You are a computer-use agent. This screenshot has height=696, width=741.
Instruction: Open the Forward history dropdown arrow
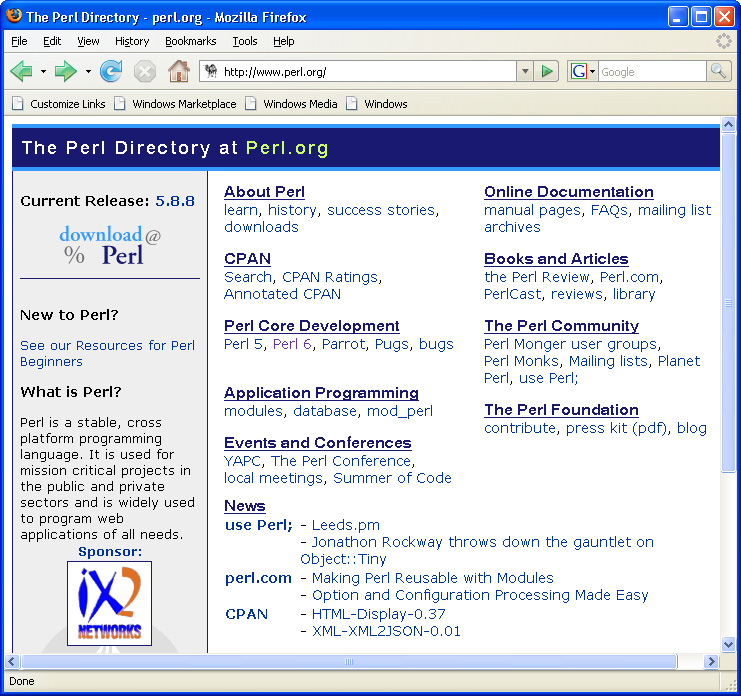(x=88, y=71)
